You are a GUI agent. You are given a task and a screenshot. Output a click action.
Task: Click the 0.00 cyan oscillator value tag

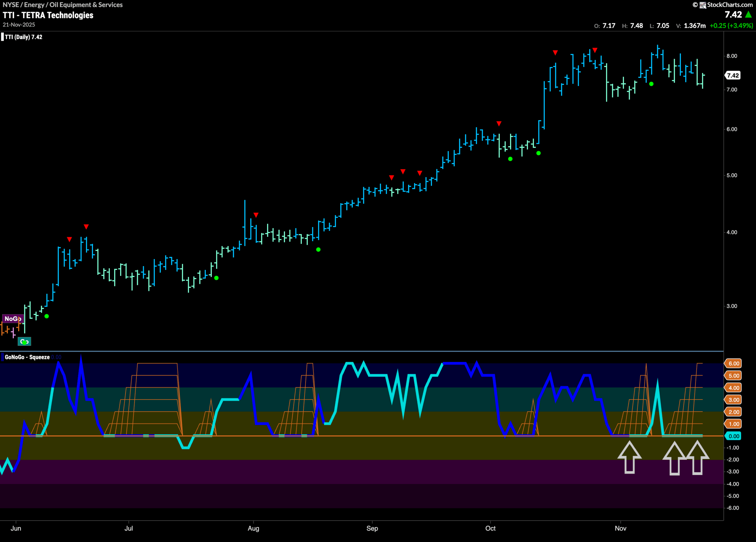[x=734, y=436]
